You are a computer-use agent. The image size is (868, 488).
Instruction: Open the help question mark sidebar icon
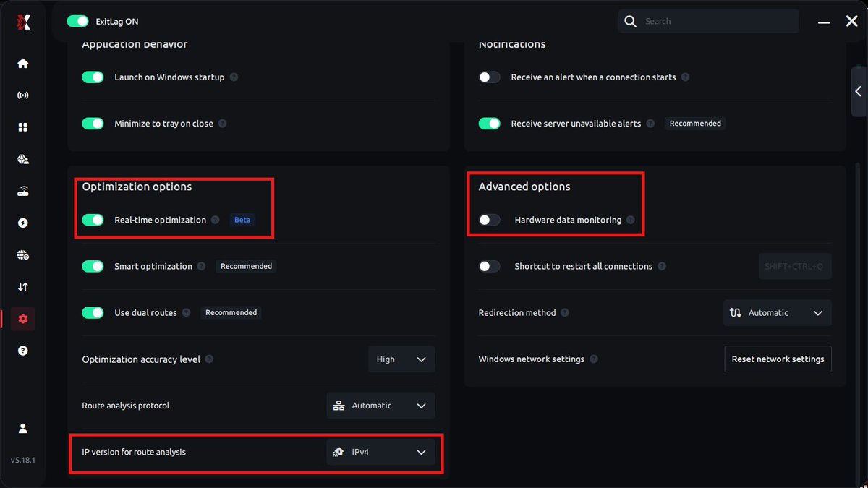pos(22,351)
